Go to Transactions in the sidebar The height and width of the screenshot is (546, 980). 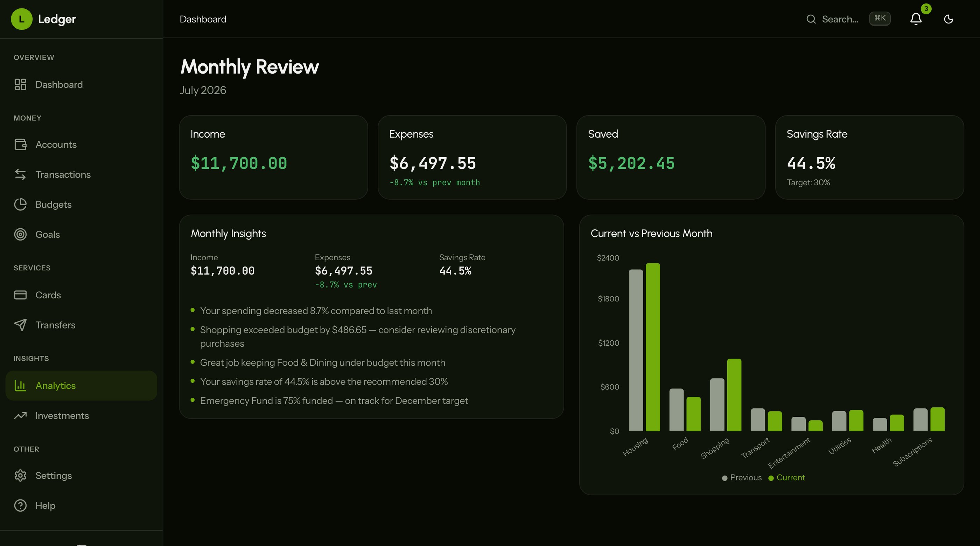pos(82,174)
